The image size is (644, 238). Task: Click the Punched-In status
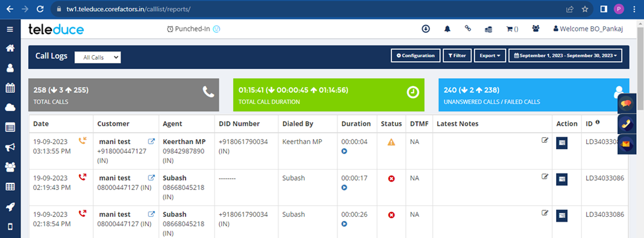coord(194,29)
